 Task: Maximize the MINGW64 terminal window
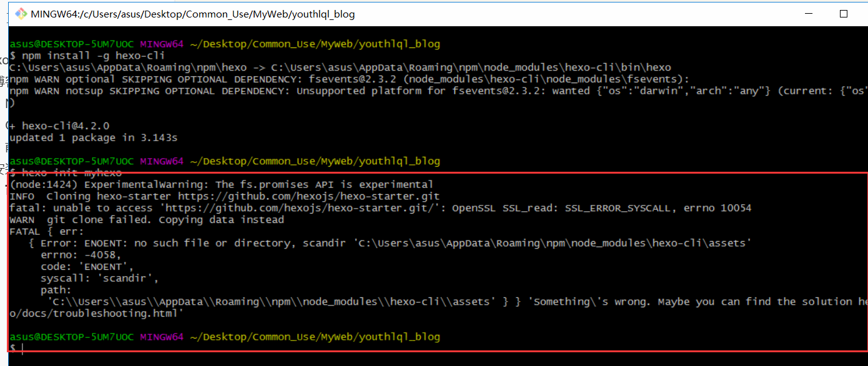843,14
